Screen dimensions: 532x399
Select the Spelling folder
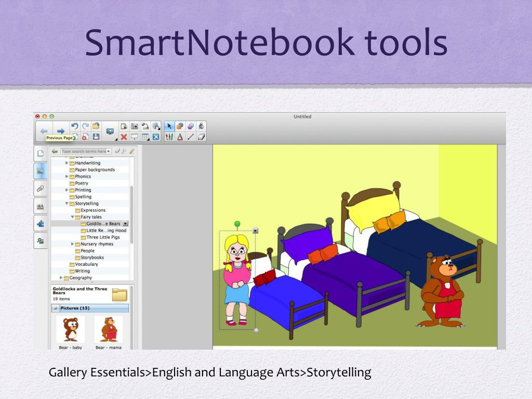[x=81, y=197]
